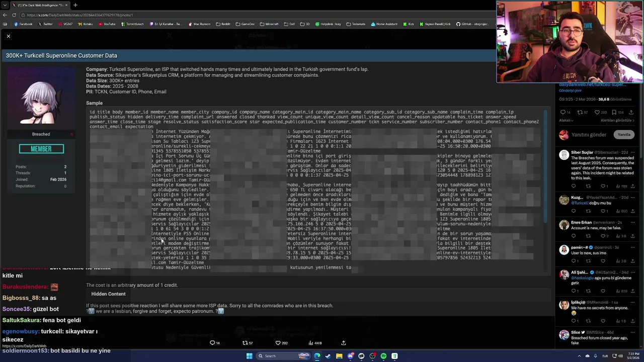Open the Twitter bookmark
The image size is (644, 362).
[45, 24]
